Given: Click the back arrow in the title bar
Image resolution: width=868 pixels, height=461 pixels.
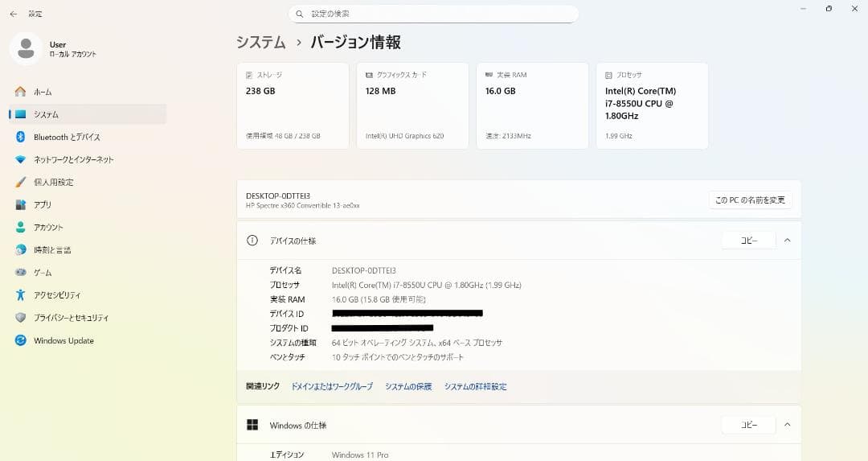Looking at the screenshot, I should (14, 14).
